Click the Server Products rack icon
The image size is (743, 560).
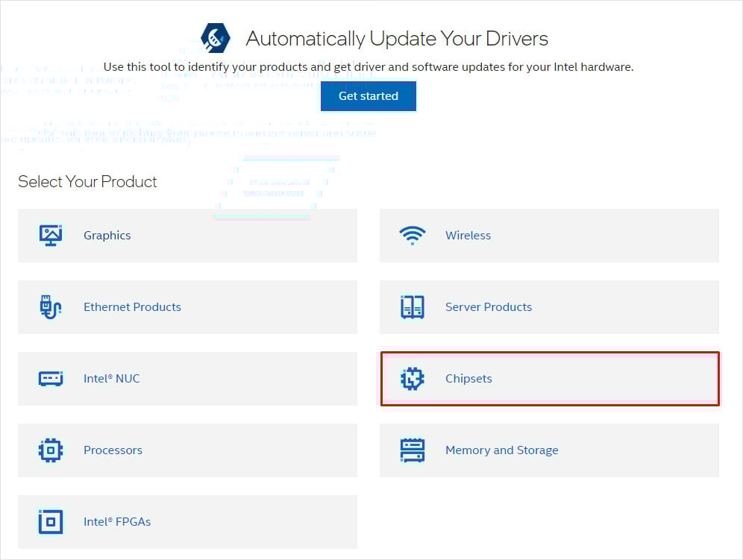click(412, 307)
